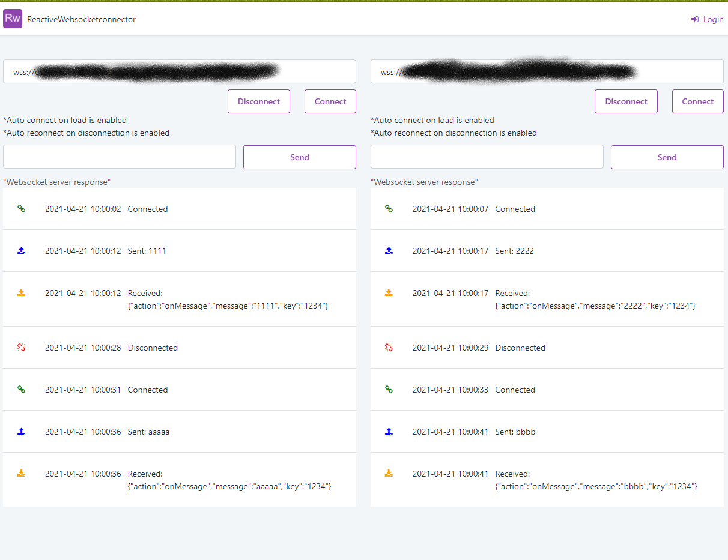
Task: Connect the right websocket
Action: click(x=698, y=101)
